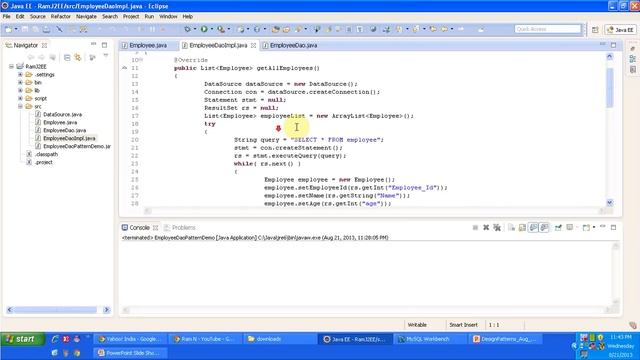Open the Navigate menu
Viewport: 640px width, 360px height.
pos(86,16)
